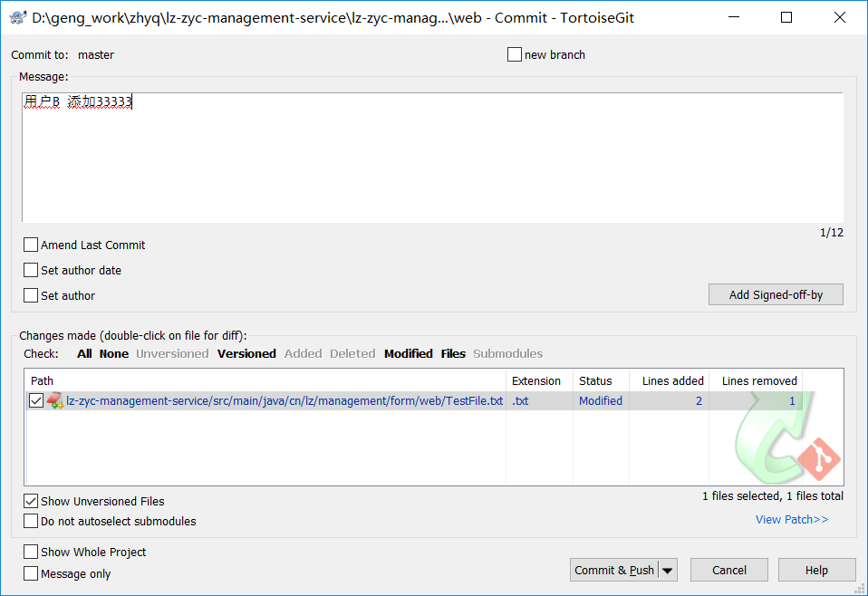Click the TestFile.txt modified file icon

coord(54,400)
